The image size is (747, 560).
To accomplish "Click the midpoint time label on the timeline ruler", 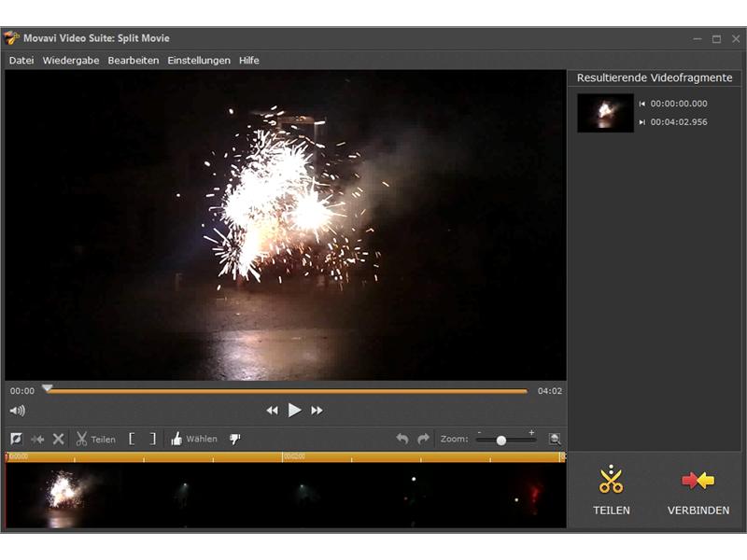I will point(294,456).
